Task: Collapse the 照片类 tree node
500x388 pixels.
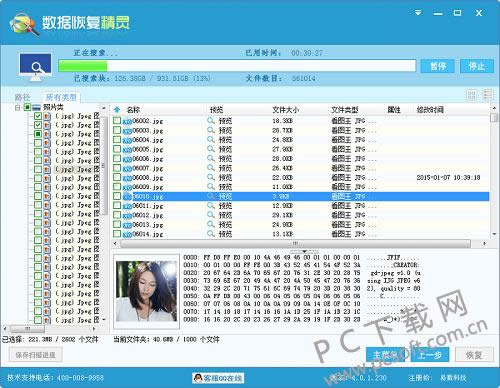Action: click(x=17, y=107)
